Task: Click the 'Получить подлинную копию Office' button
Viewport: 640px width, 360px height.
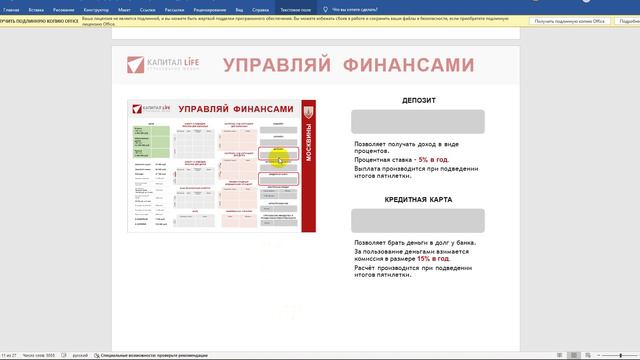Action: (569, 21)
